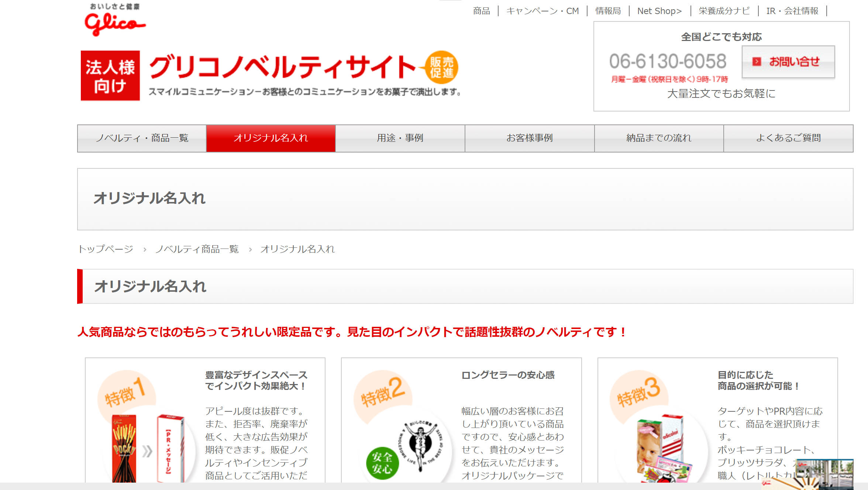Open Net Shop> link in top menu
The width and height of the screenshot is (868, 490).
(x=659, y=11)
